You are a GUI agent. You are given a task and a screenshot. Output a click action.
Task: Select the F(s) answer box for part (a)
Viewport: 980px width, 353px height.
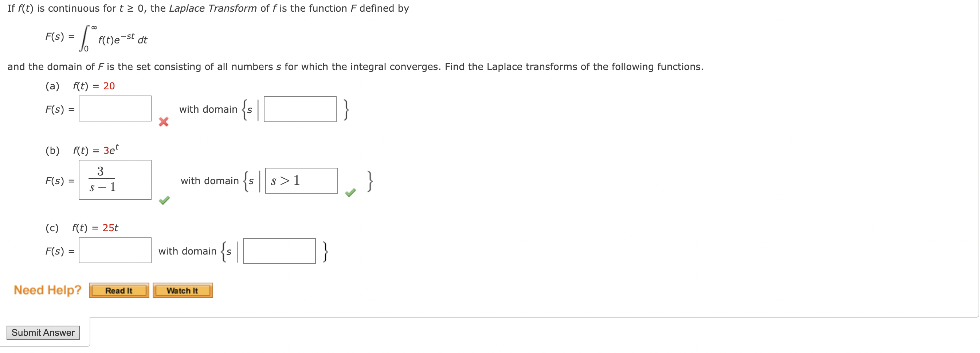coord(115,109)
